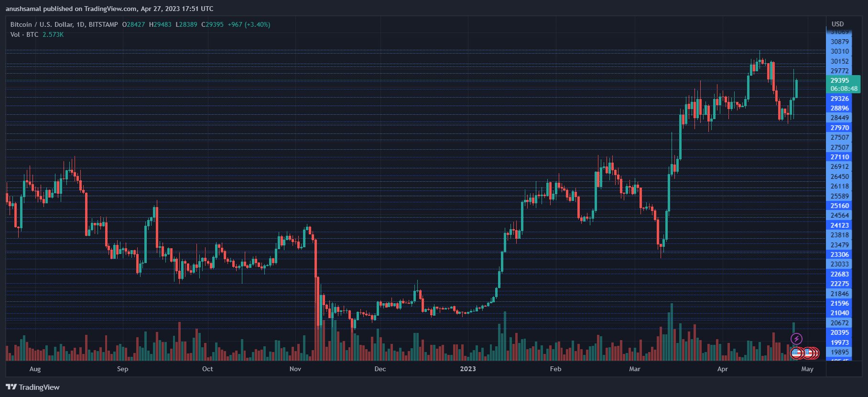Click the '2023' year label on time axis
Screen dimensions: 868x397
pyautogui.click(x=468, y=369)
